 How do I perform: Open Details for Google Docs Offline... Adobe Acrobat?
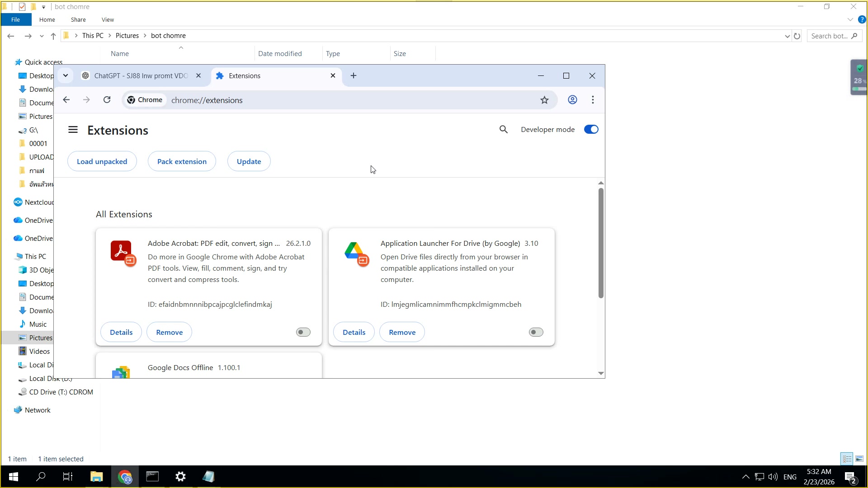[121, 332]
